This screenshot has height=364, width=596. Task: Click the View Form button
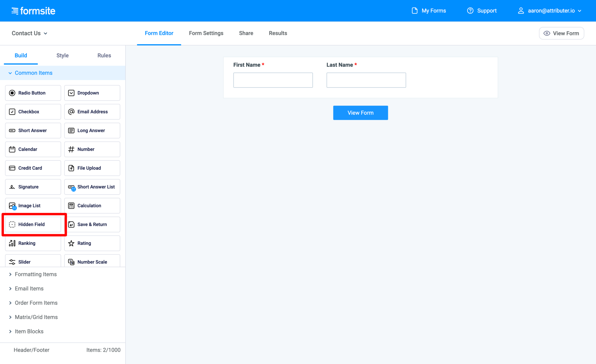[360, 113]
